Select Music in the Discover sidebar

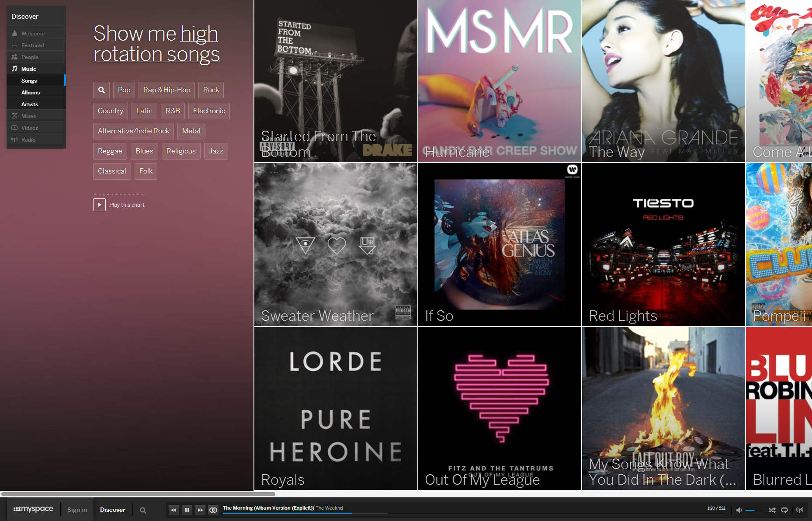click(36, 69)
